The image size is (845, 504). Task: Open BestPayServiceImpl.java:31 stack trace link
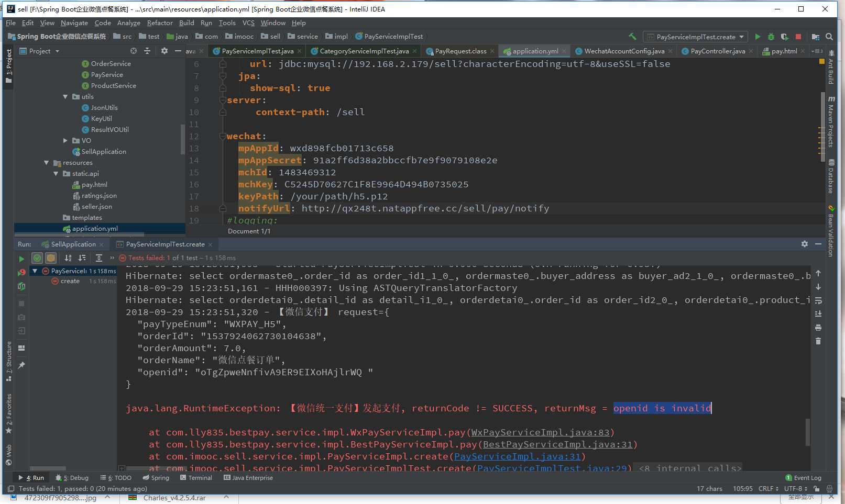(557, 444)
